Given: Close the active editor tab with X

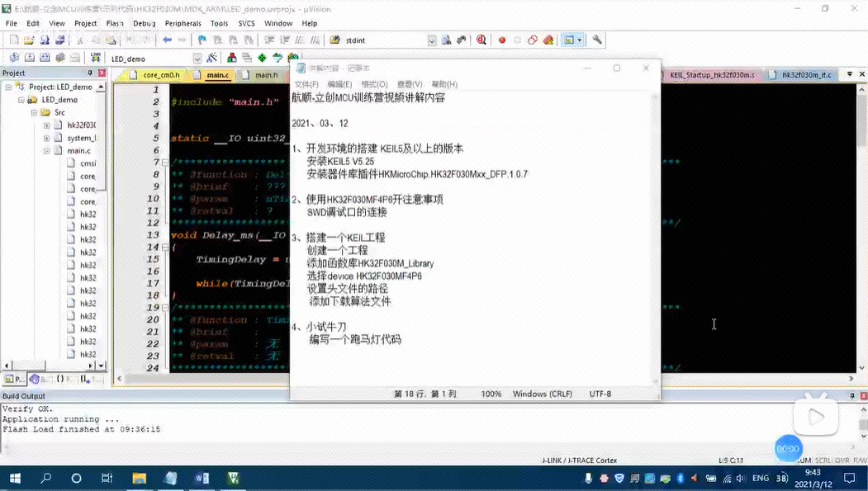Looking at the screenshot, I should [x=862, y=74].
